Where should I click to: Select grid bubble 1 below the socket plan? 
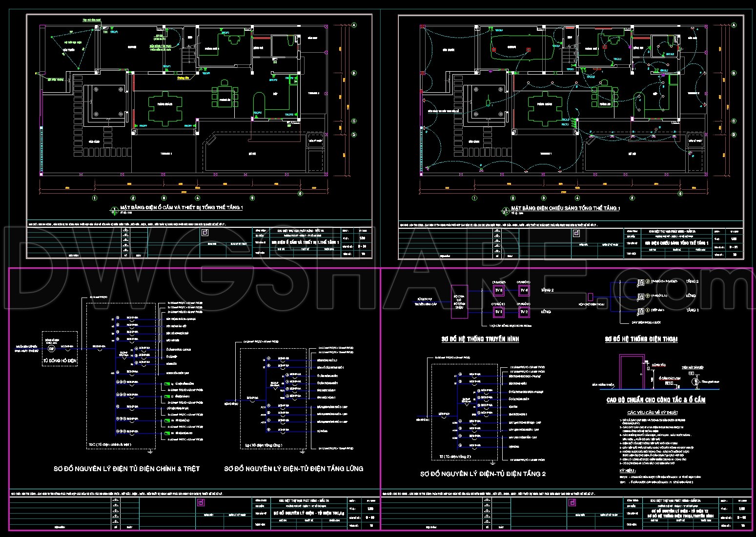pyautogui.click(x=95, y=198)
